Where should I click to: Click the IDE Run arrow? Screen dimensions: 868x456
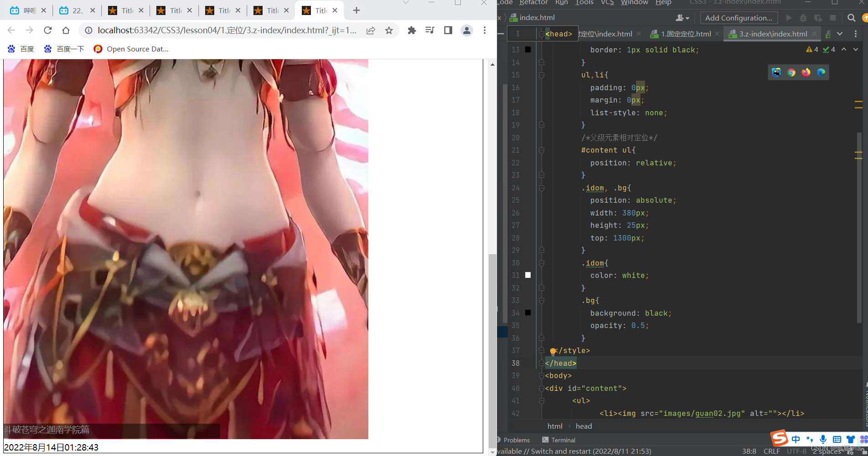(789, 18)
